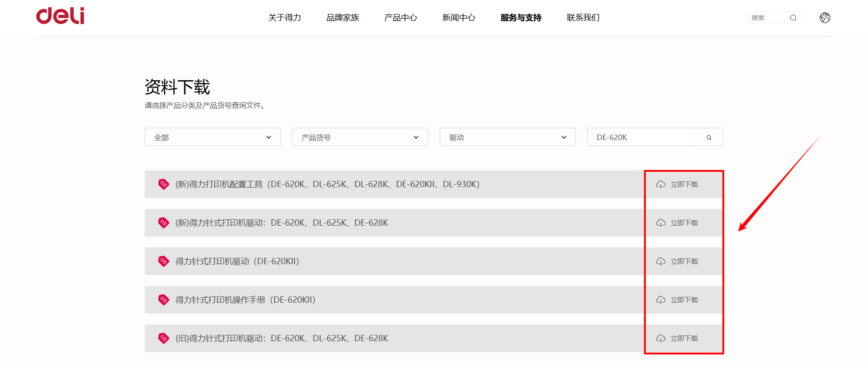Screen dimensions: 868x368
Task: Click 立即下载 for 得力针式打印机操作手册 (DE-620KII)
Action: (x=684, y=300)
